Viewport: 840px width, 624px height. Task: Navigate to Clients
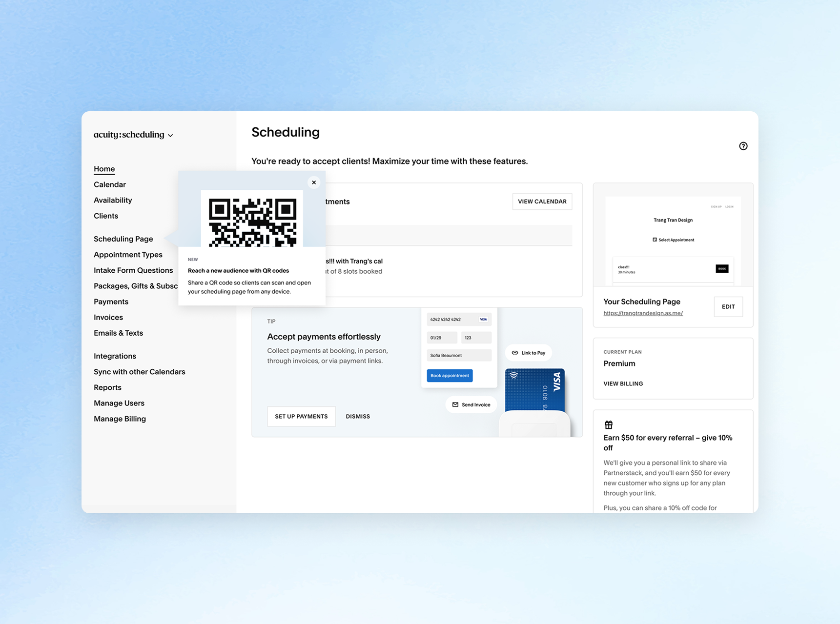click(x=106, y=216)
